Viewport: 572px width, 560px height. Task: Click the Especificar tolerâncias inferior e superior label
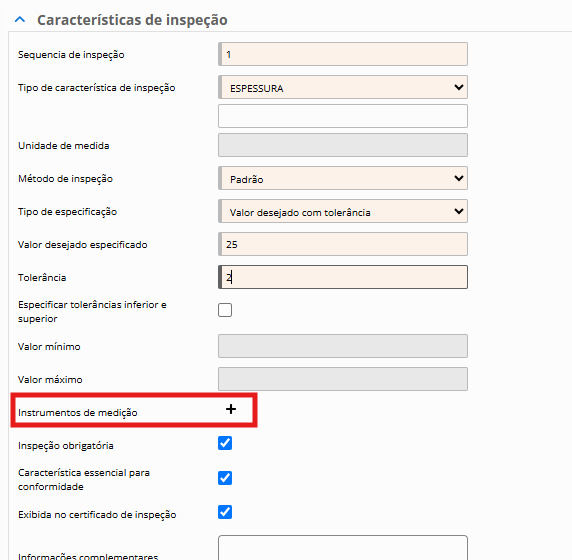92,312
